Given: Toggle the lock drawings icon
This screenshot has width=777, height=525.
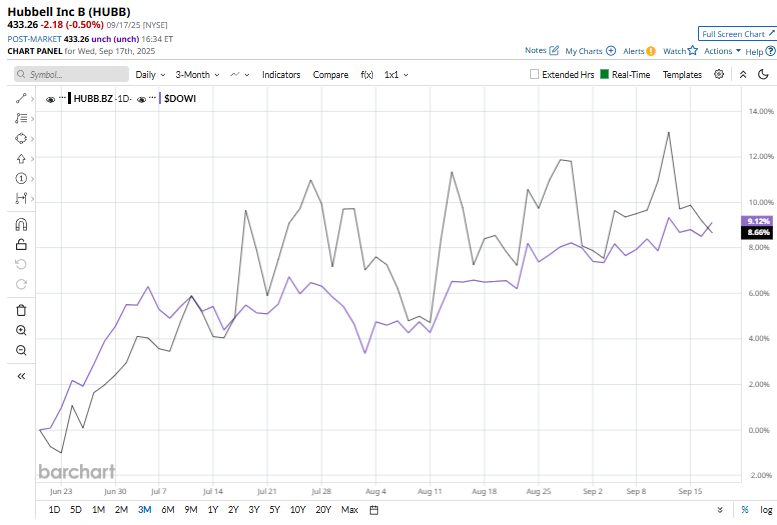Looking at the screenshot, I should [21, 244].
